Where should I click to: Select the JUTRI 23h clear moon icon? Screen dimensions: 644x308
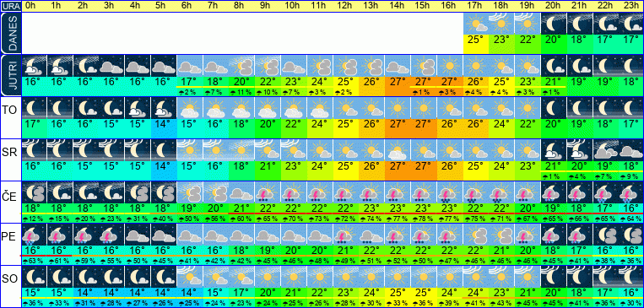(x=630, y=66)
